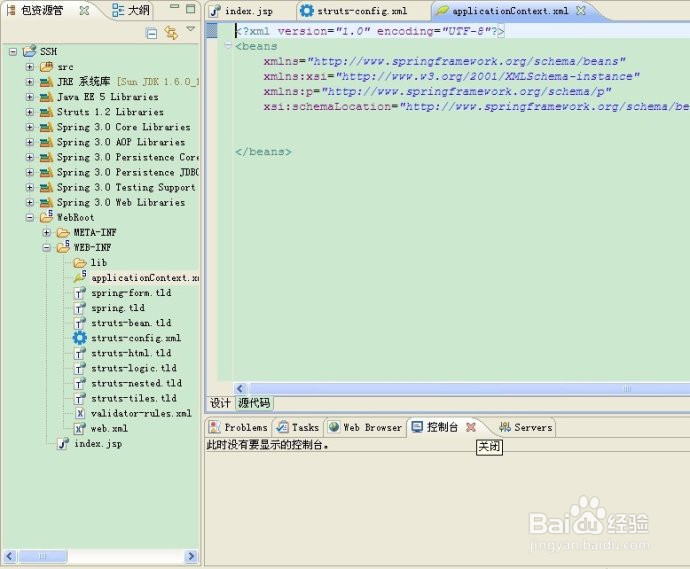Screen dimensions: 690x569
Task: Click the Spring 3.0 Persistence JDBC library icon
Action: (46, 173)
